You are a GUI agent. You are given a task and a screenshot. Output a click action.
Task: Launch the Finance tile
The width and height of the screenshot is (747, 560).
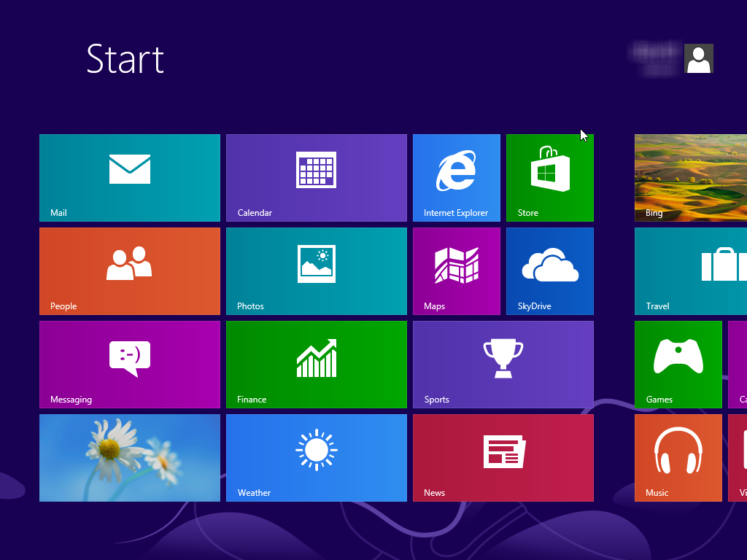[x=317, y=365]
